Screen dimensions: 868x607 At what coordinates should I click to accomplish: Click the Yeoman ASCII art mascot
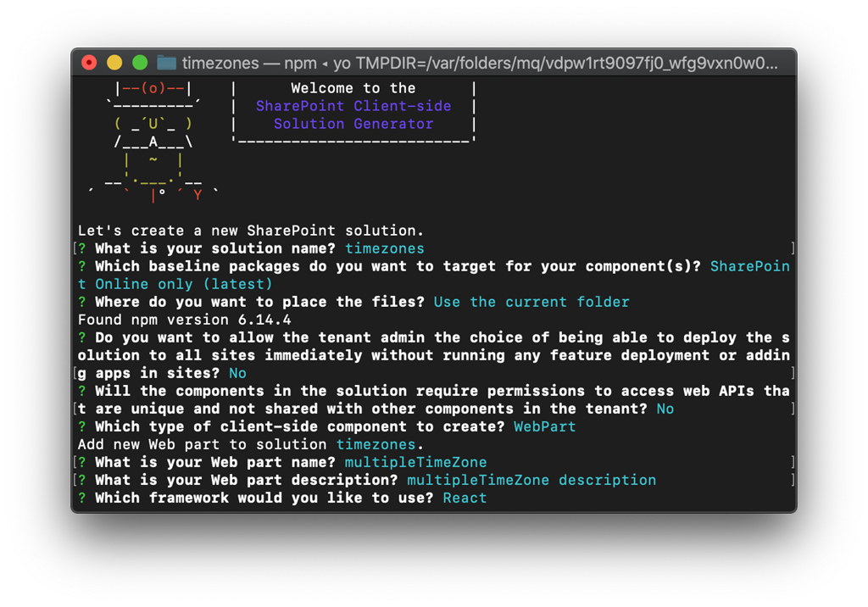(x=153, y=141)
